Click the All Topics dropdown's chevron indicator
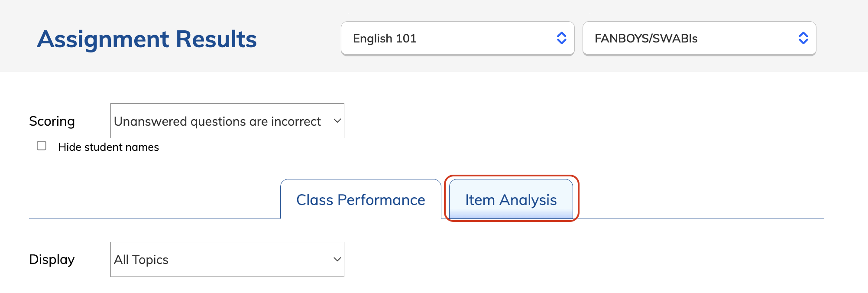 337,259
